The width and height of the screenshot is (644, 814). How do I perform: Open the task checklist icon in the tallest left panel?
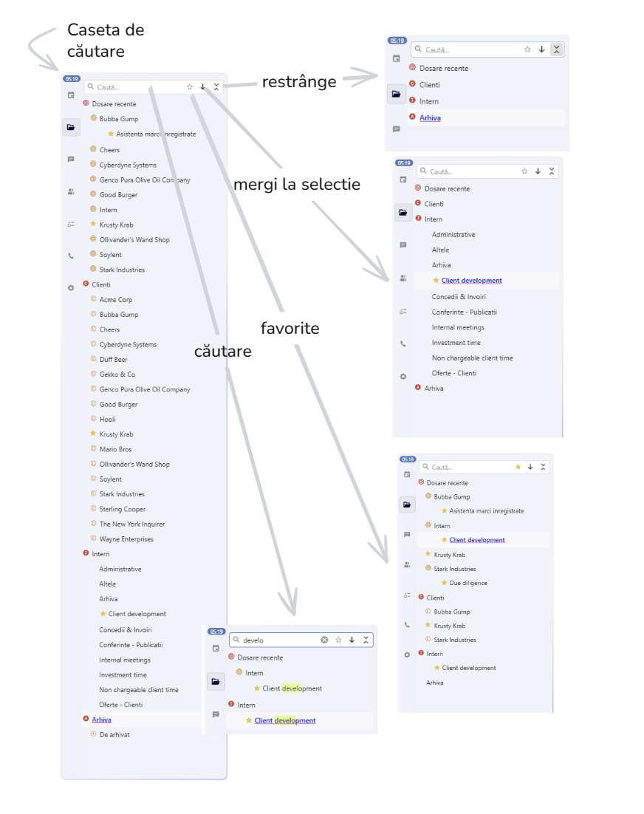[x=71, y=225]
